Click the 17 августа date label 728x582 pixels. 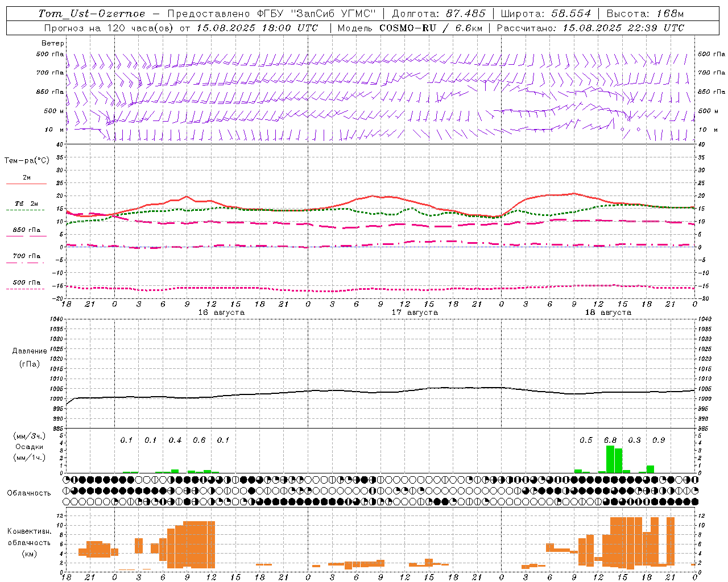tap(415, 313)
